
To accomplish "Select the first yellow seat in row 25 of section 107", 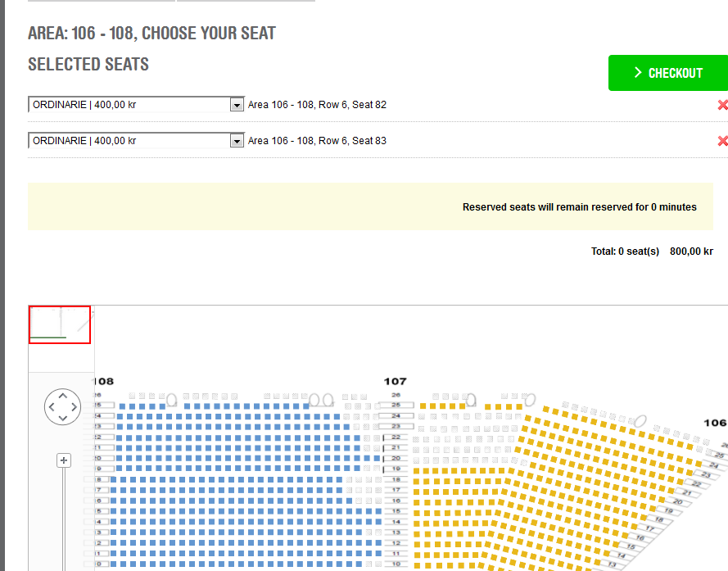I will pos(423,406).
